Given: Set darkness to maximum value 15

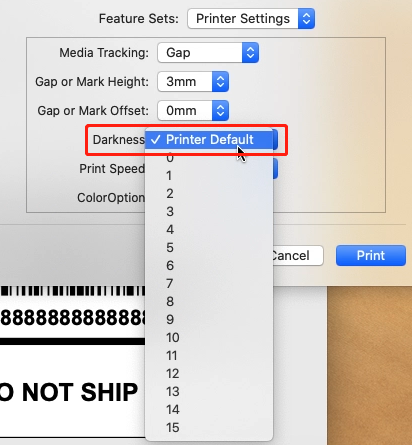Looking at the screenshot, I should [209, 428].
